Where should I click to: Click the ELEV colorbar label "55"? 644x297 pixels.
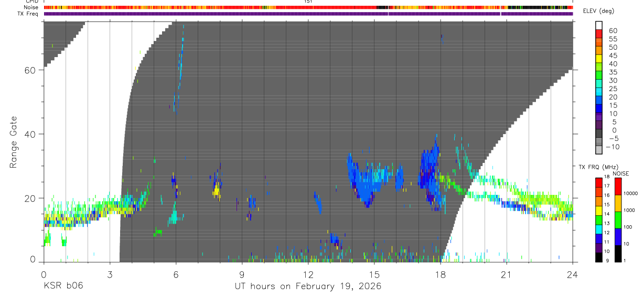(613, 39)
